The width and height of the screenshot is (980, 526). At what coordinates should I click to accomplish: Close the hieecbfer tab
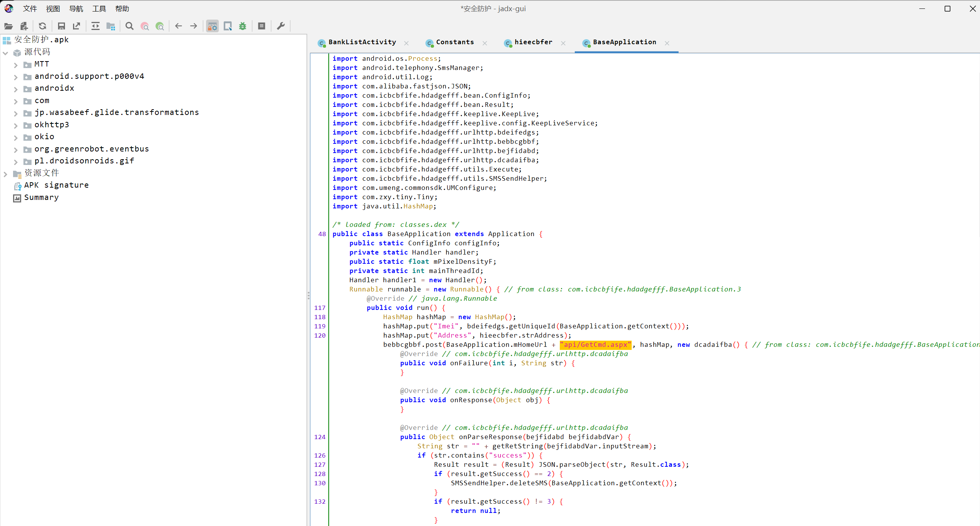pos(563,43)
